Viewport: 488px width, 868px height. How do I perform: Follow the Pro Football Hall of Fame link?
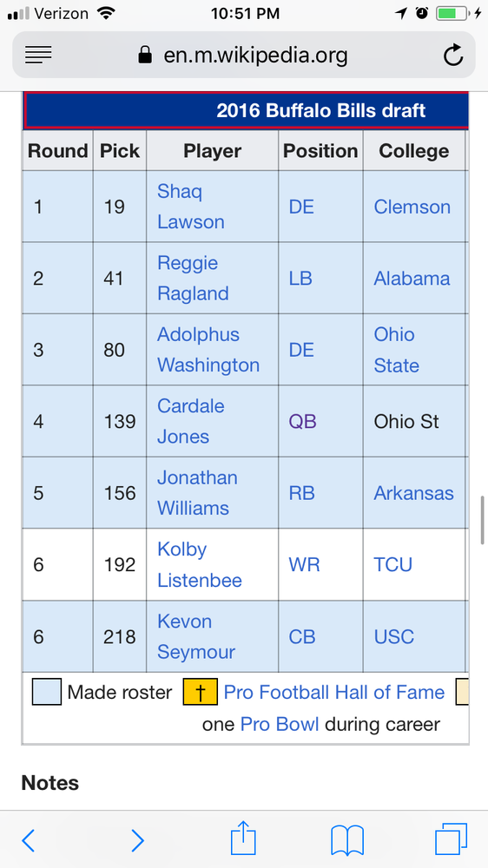tap(334, 692)
